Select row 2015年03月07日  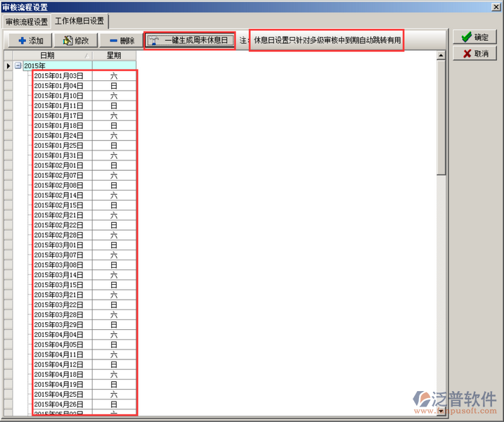[84, 255]
